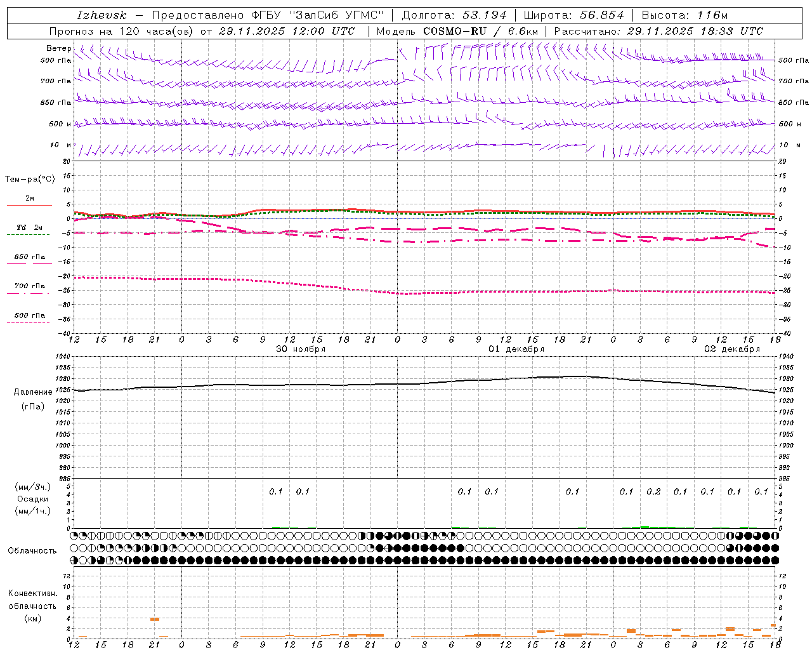Click the (км) unit label below облачность
This screenshot has height=650, width=812.
[33, 618]
